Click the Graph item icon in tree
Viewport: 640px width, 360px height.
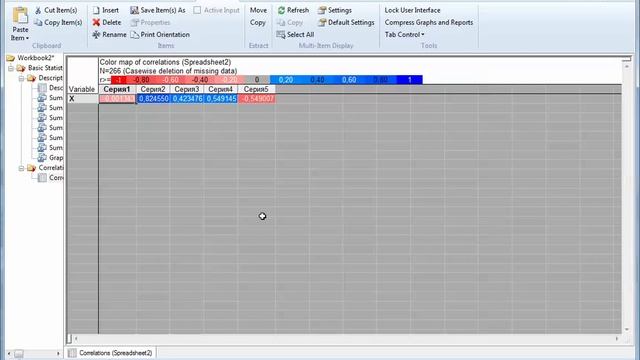click(x=42, y=158)
